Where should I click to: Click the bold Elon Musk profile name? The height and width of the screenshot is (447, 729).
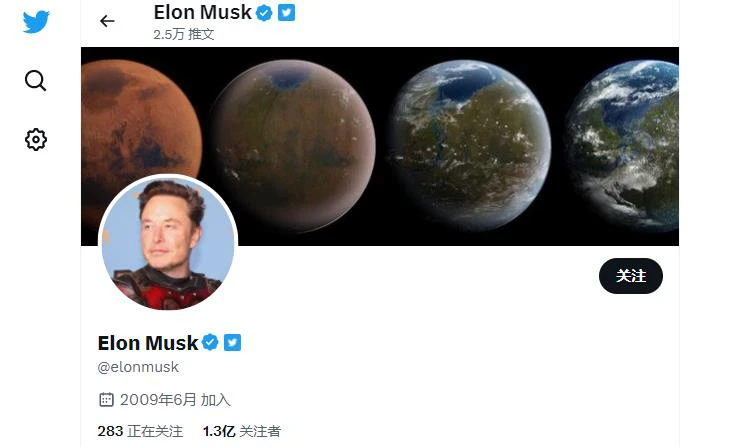tap(148, 343)
